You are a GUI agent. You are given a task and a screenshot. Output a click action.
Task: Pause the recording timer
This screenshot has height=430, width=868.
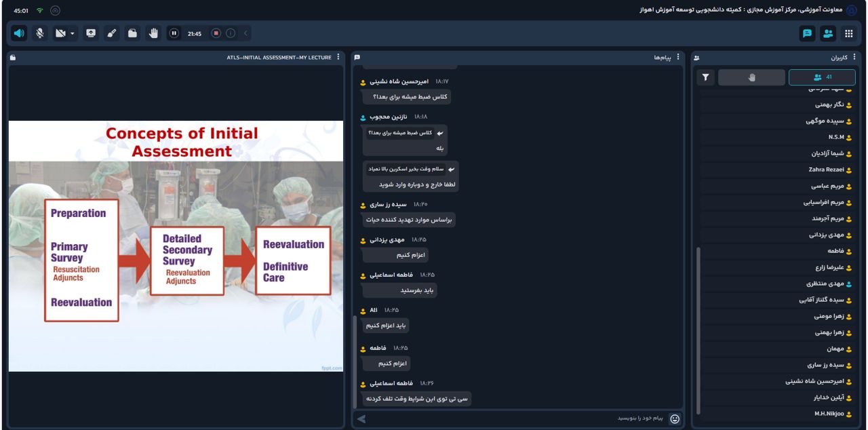coord(174,33)
